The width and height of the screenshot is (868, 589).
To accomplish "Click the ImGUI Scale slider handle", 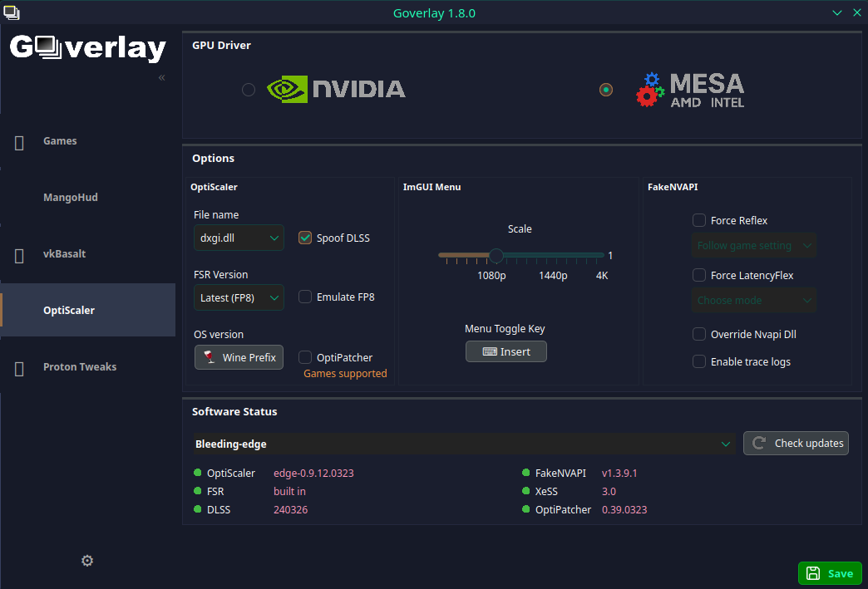I will (x=496, y=256).
